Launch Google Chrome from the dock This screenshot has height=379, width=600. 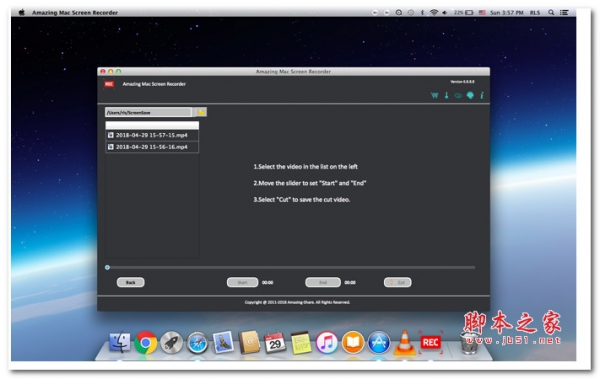point(145,342)
